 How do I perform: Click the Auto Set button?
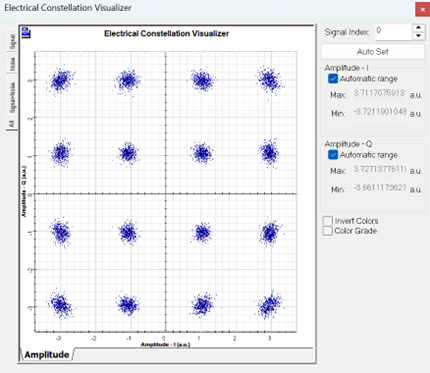[373, 52]
